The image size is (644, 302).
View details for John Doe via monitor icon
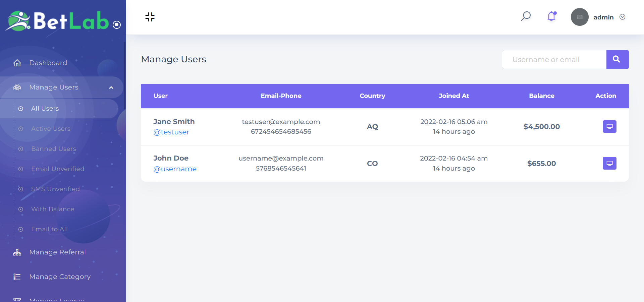coord(609,163)
